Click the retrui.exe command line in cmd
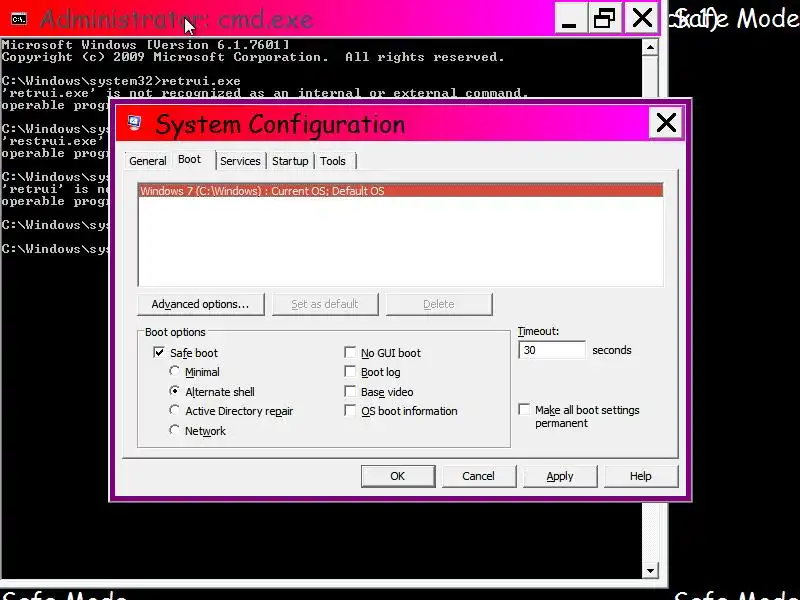This screenshot has height=600, width=800. coord(121,81)
